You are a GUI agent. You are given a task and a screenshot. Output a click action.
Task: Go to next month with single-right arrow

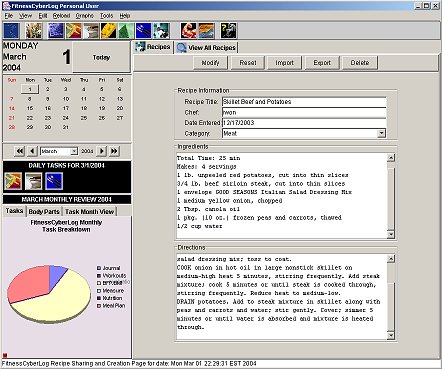tap(102, 151)
